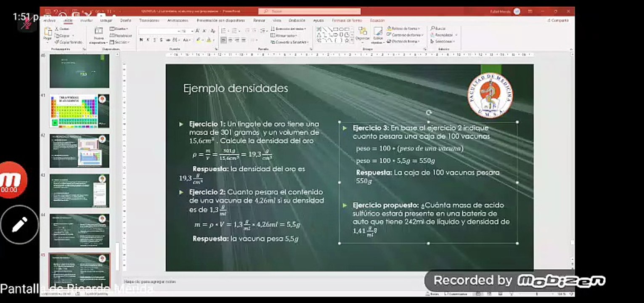Toggle bold (N) formatting

point(141,40)
